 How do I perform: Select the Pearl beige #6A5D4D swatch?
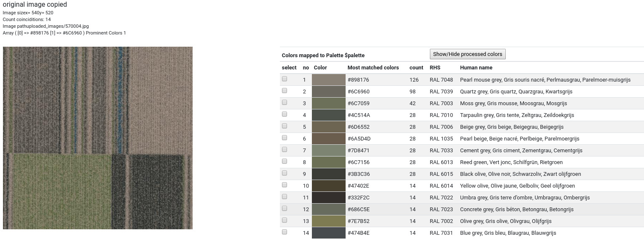tap(328, 139)
